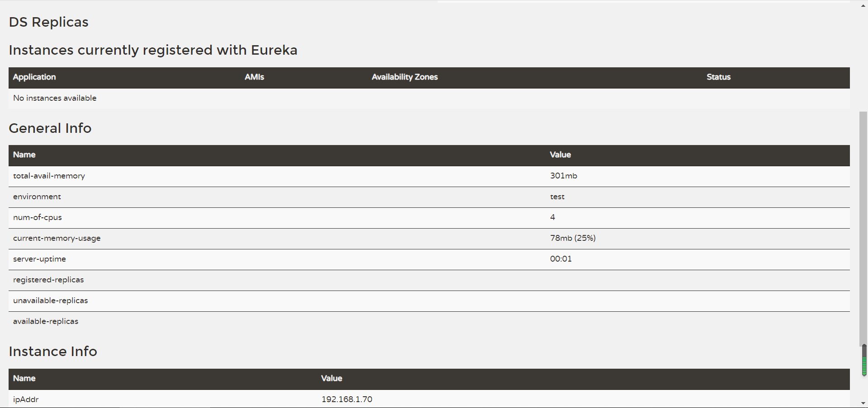Click the Value header in Instance Info table
The image size is (868, 408).
331,379
